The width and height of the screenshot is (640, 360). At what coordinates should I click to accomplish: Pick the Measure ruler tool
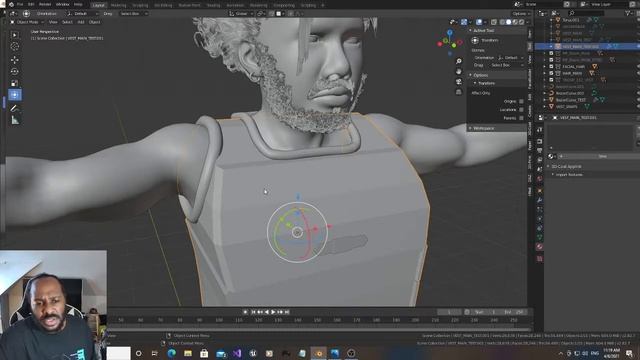[15, 120]
